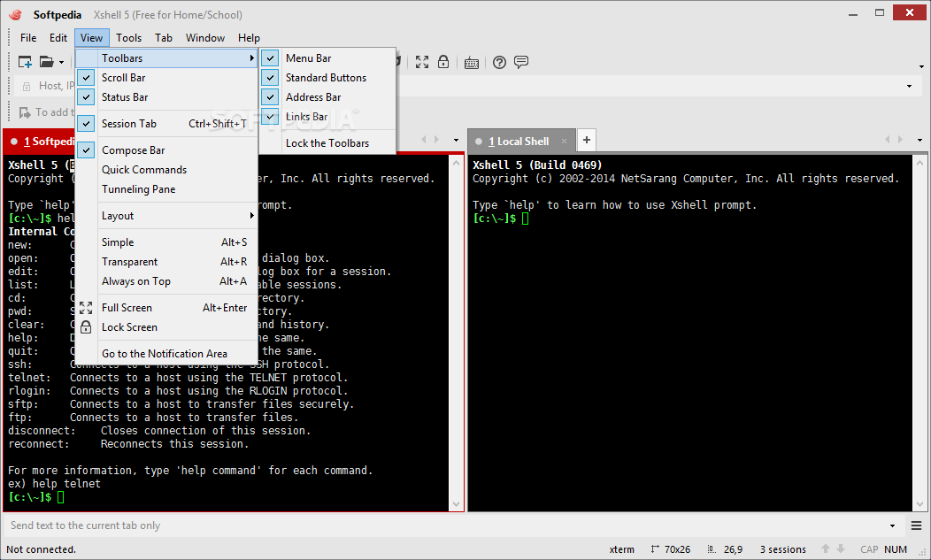
Task: Click the New session toolbar icon
Action: 25,62
